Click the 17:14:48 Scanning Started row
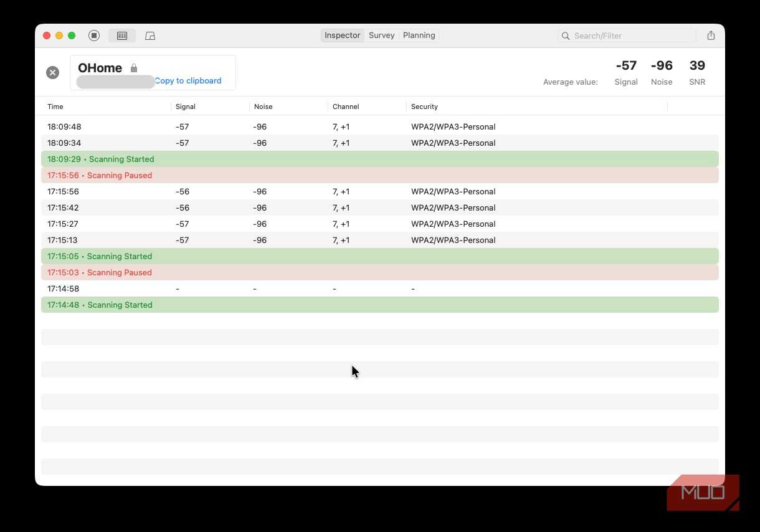 tap(380, 305)
